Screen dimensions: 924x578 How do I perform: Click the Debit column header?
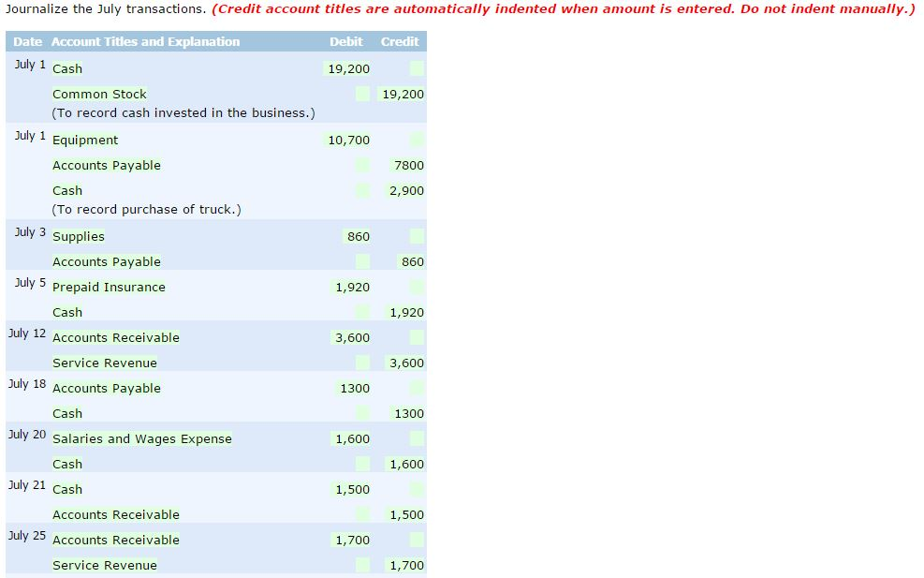point(345,41)
